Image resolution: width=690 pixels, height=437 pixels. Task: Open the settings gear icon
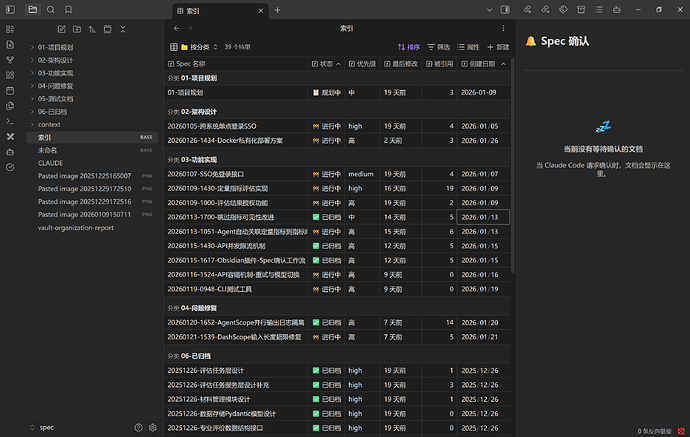point(153,427)
